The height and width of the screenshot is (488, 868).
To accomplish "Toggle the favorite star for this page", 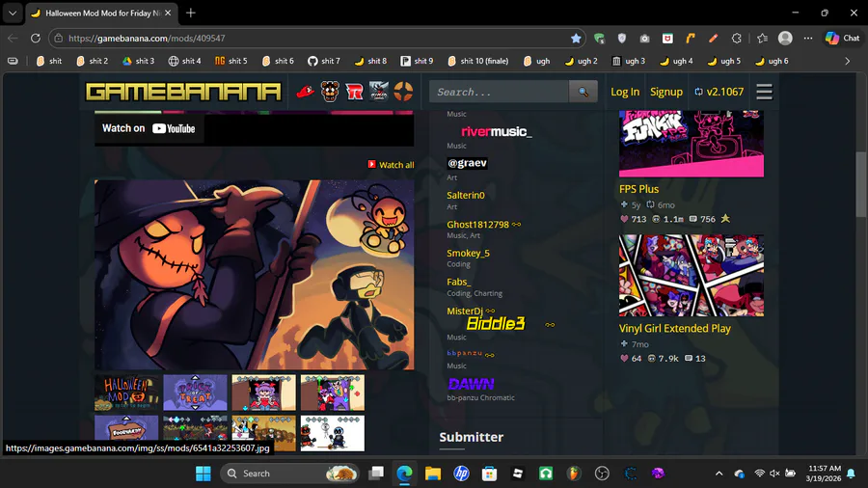I will pos(576,39).
